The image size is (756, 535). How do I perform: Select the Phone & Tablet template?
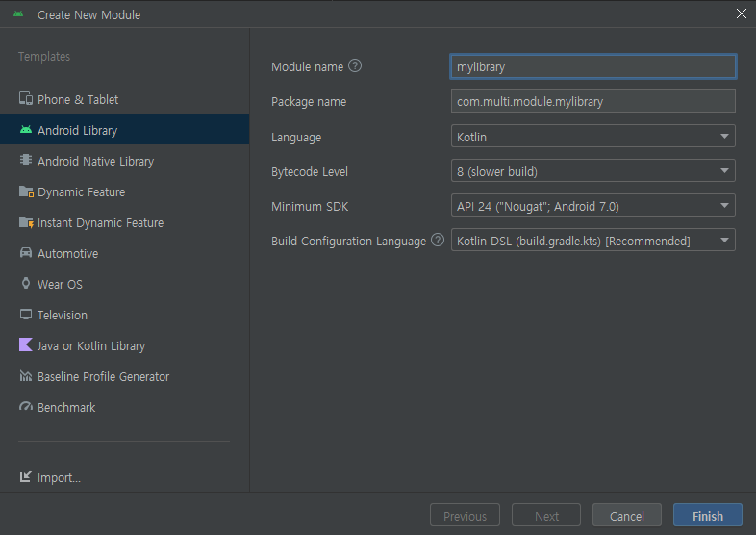pos(124,99)
